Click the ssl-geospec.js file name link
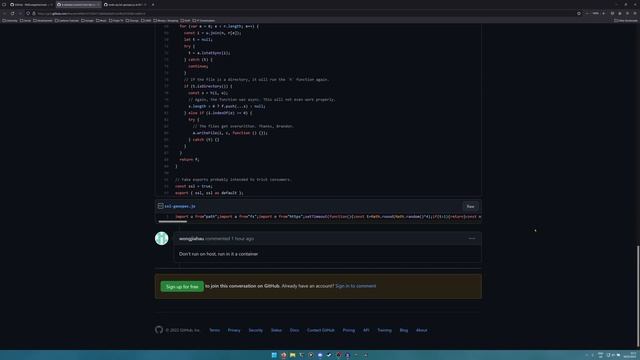 180,207
